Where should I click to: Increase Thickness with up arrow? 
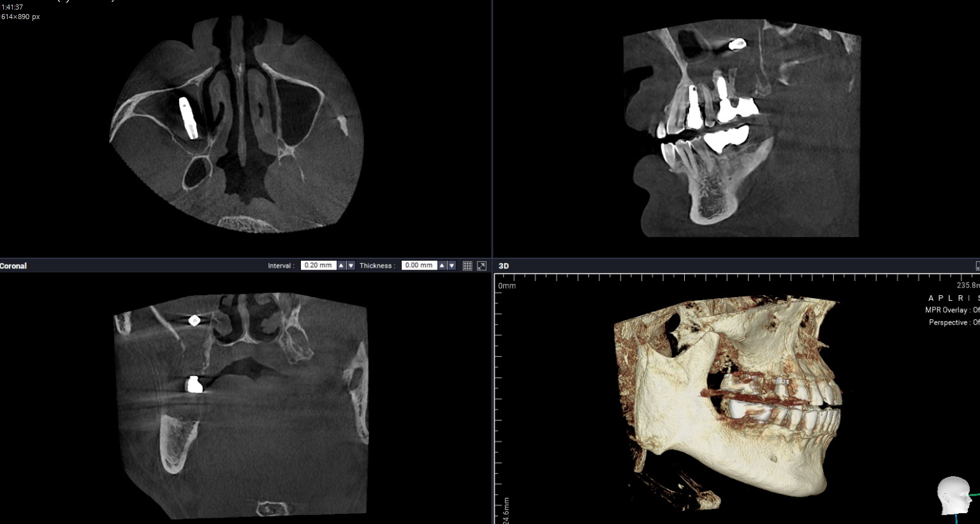click(x=442, y=266)
